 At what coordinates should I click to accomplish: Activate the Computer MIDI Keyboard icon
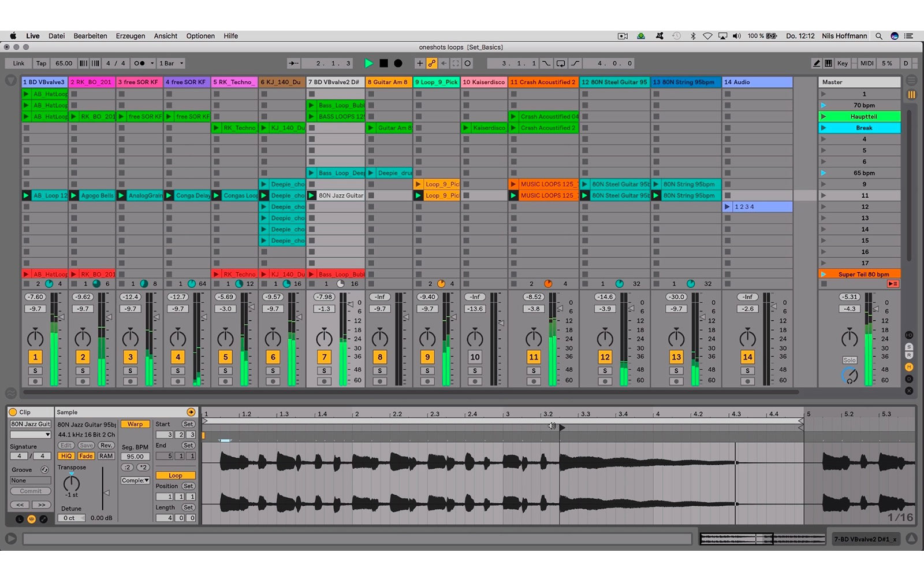[x=828, y=63]
